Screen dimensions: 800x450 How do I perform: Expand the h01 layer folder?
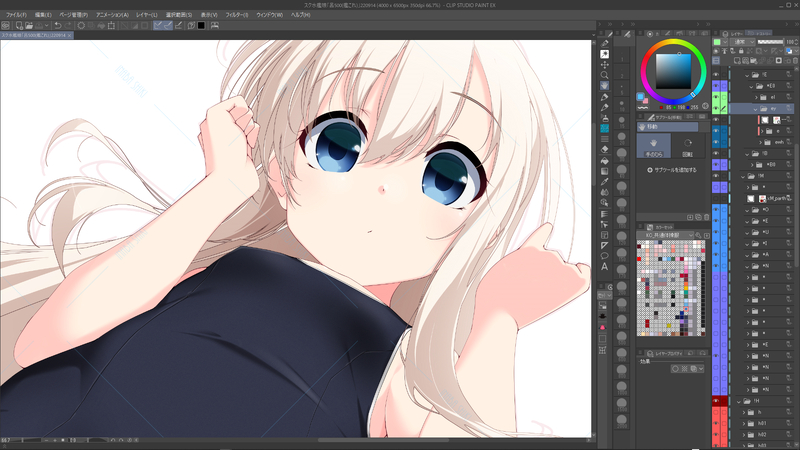[x=743, y=423]
